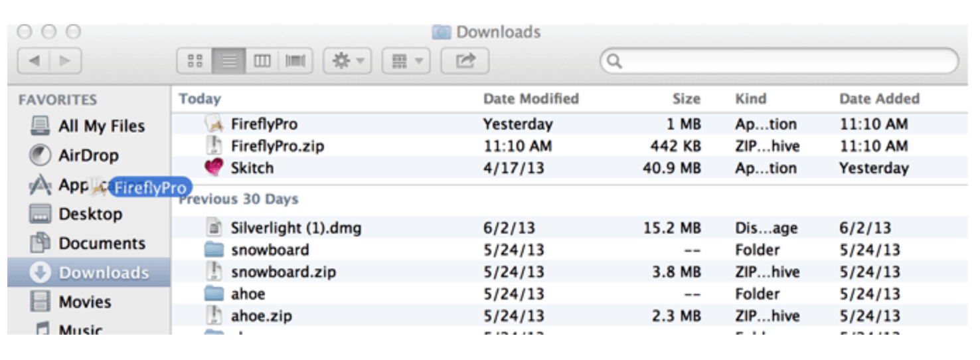The width and height of the screenshot is (980, 360).
Task: Select the FireflyPro.zip archive file
Action: 277,146
